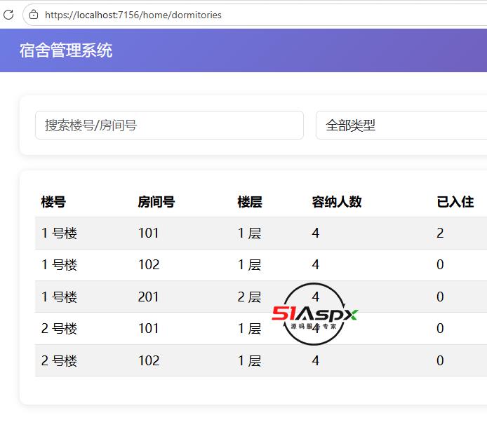The width and height of the screenshot is (487, 448).
Task: Click the 已入住 column header
Action: [455, 202]
